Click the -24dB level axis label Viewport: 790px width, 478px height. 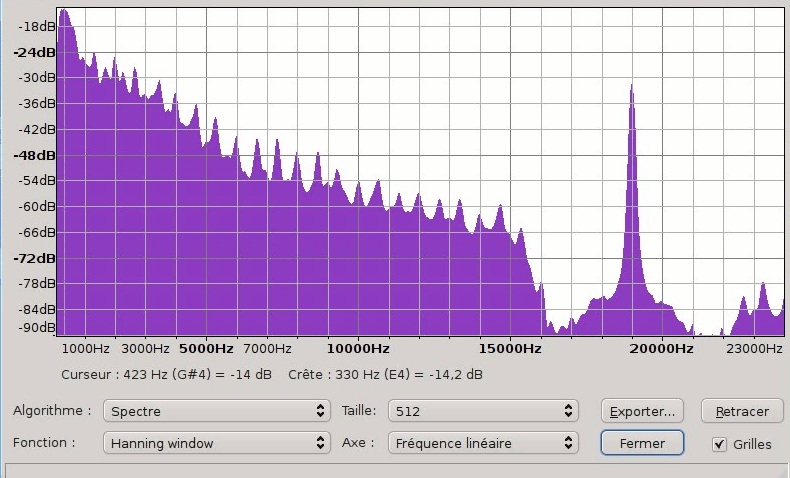coord(34,52)
